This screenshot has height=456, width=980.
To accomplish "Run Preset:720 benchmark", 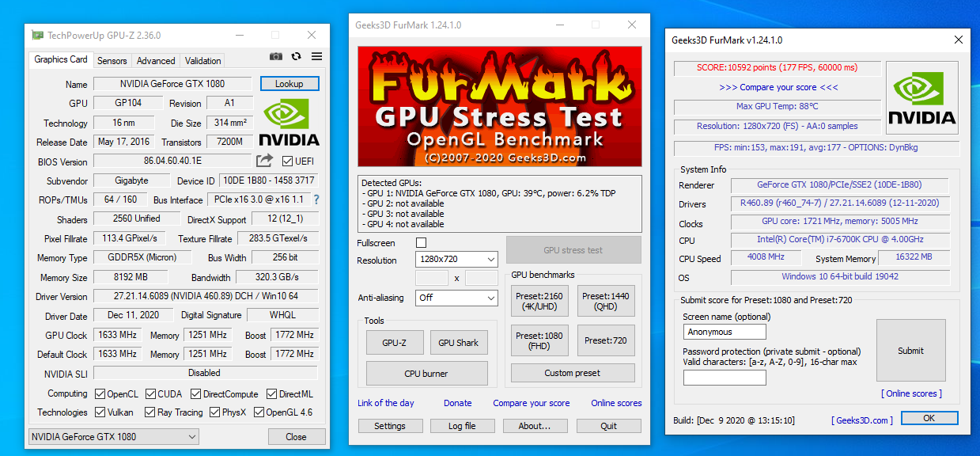I will tap(606, 340).
